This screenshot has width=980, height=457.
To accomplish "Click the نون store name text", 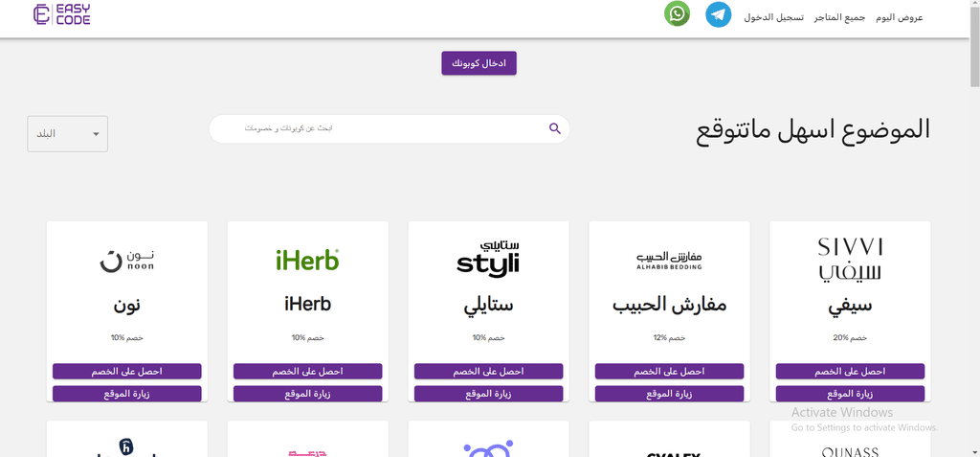I will [x=127, y=306].
